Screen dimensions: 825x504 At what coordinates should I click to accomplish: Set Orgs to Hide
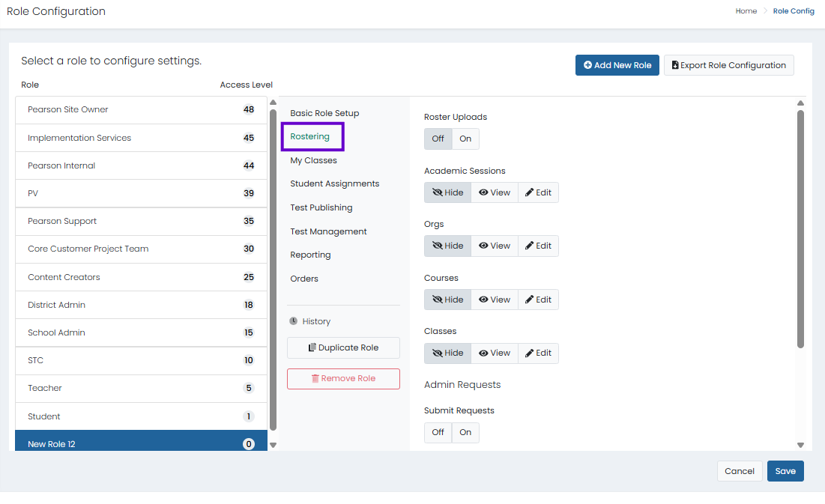(x=448, y=246)
